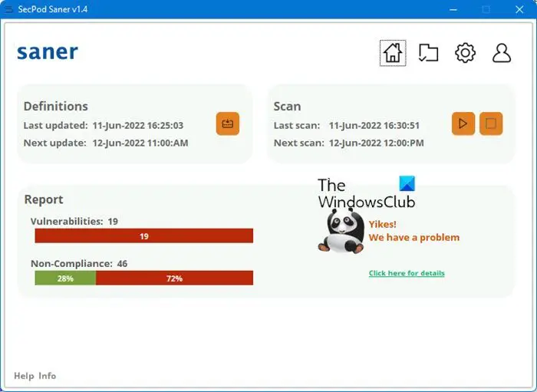Start scan with orange play button
Image resolution: width=537 pixels, height=392 pixels.
(x=463, y=124)
